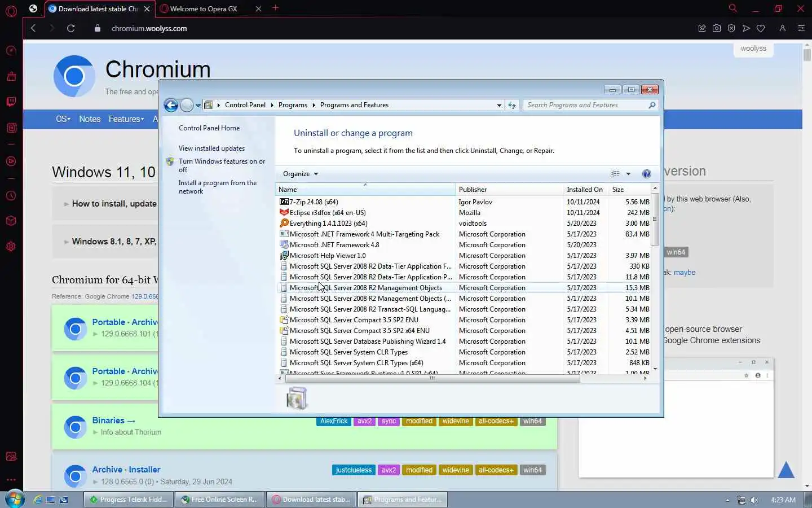Open Control Panel Home link
This screenshot has height=508, width=812.
209,128
